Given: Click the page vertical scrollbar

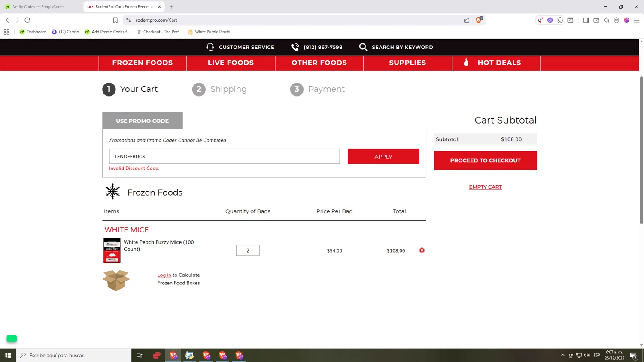Looking at the screenshot, I should 641,150.
